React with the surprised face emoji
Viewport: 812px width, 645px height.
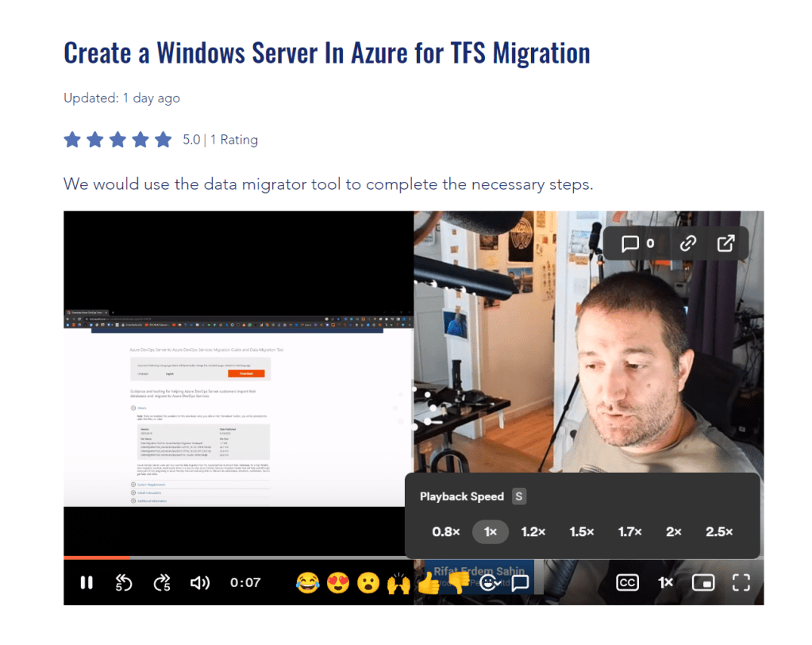pos(368,583)
